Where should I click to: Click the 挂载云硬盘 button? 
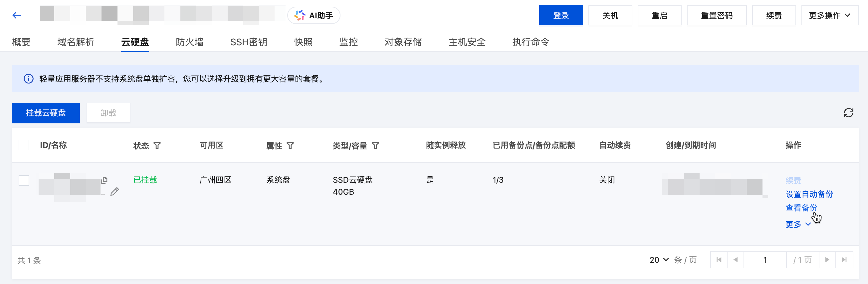[x=46, y=113]
